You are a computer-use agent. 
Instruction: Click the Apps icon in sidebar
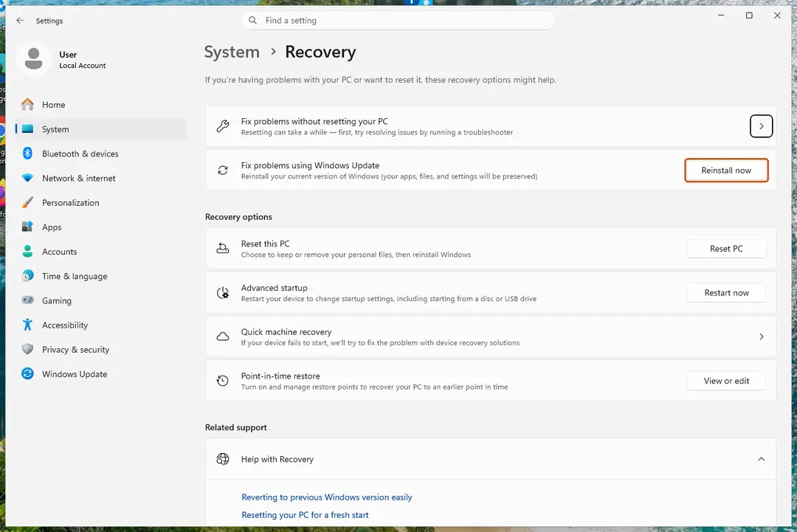pyautogui.click(x=27, y=227)
